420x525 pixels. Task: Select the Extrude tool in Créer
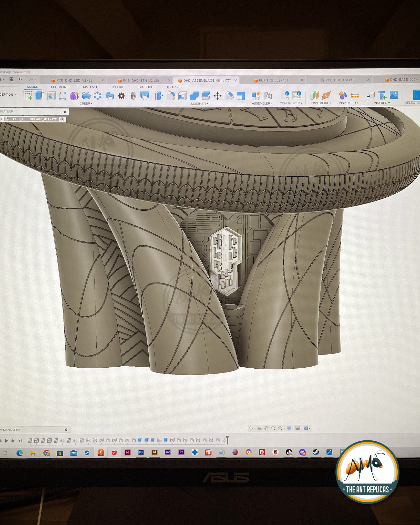click(x=39, y=96)
